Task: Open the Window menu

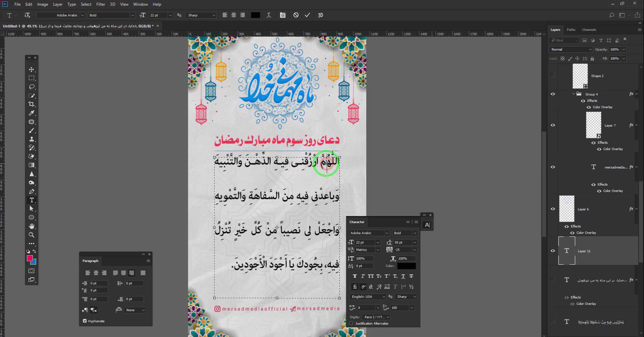Action: (140, 4)
